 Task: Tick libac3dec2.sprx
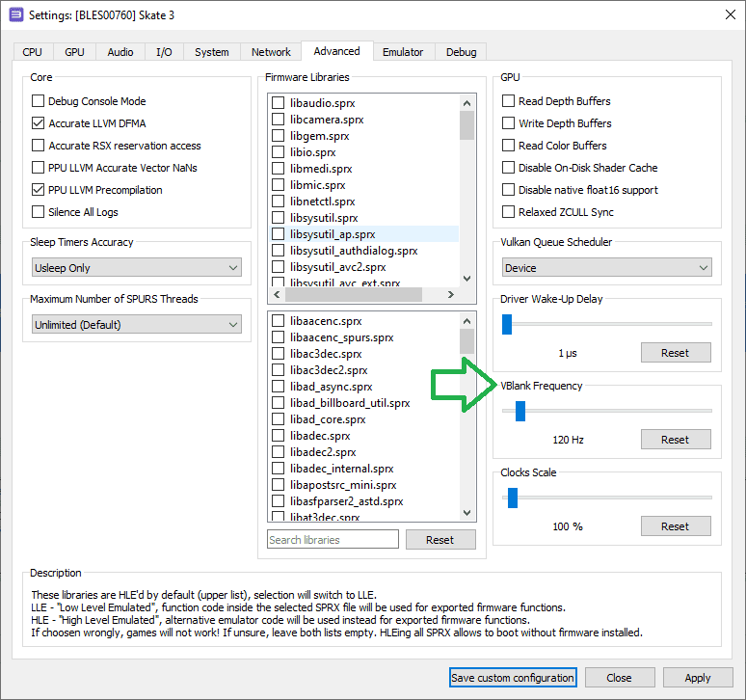click(278, 370)
